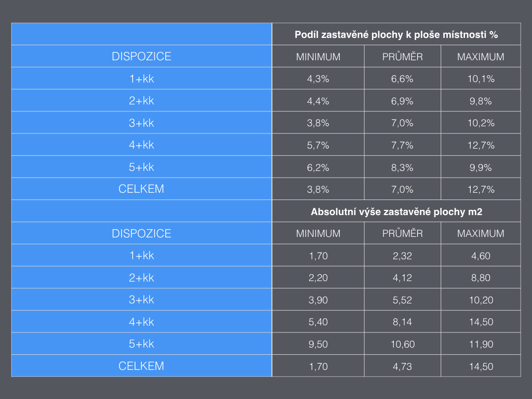
Task: Select the cell with value 2,32
Action: (402, 256)
